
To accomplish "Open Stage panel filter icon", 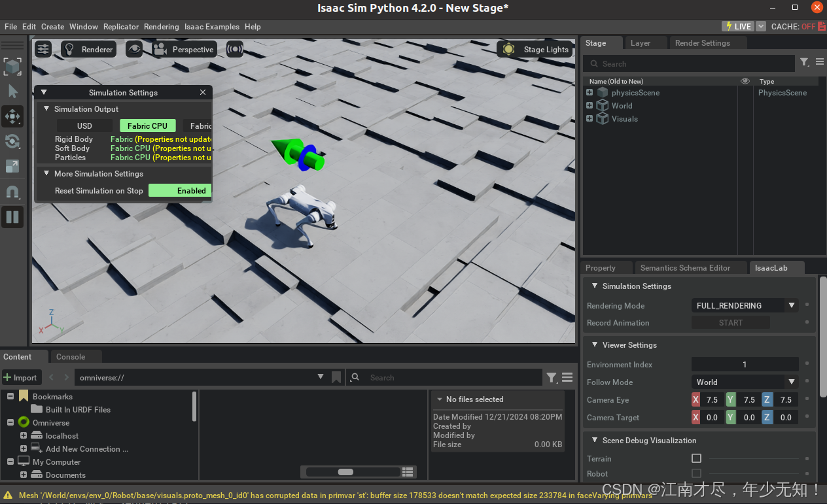I will click(805, 63).
